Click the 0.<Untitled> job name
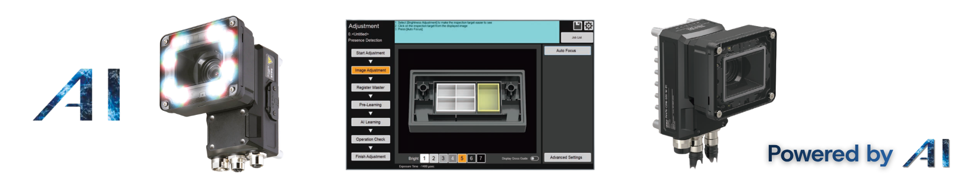980x189 pixels. point(358,34)
